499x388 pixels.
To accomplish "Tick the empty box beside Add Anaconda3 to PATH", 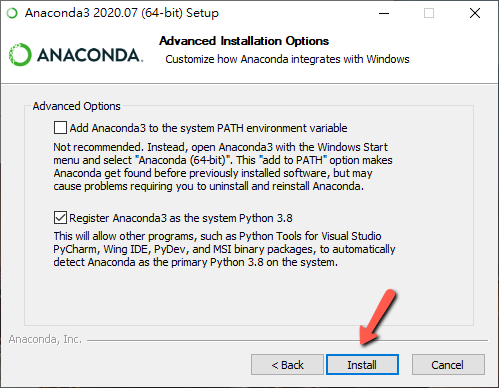I will [60, 128].
